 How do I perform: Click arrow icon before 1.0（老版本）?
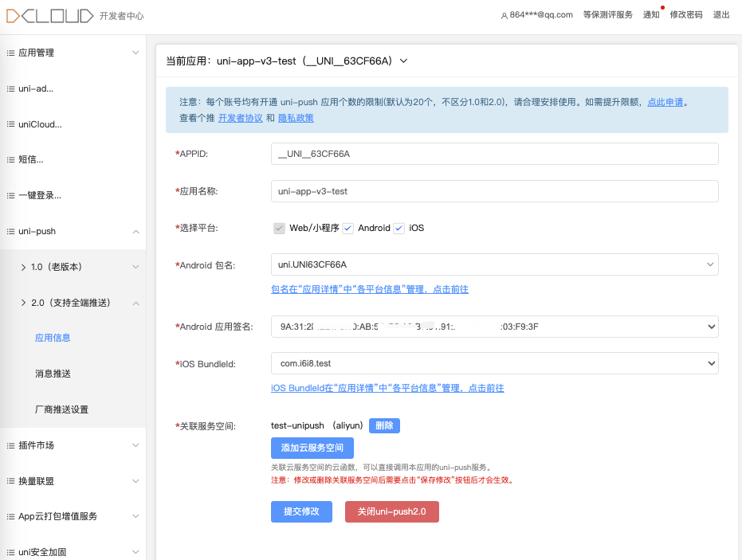coord(23,267)
